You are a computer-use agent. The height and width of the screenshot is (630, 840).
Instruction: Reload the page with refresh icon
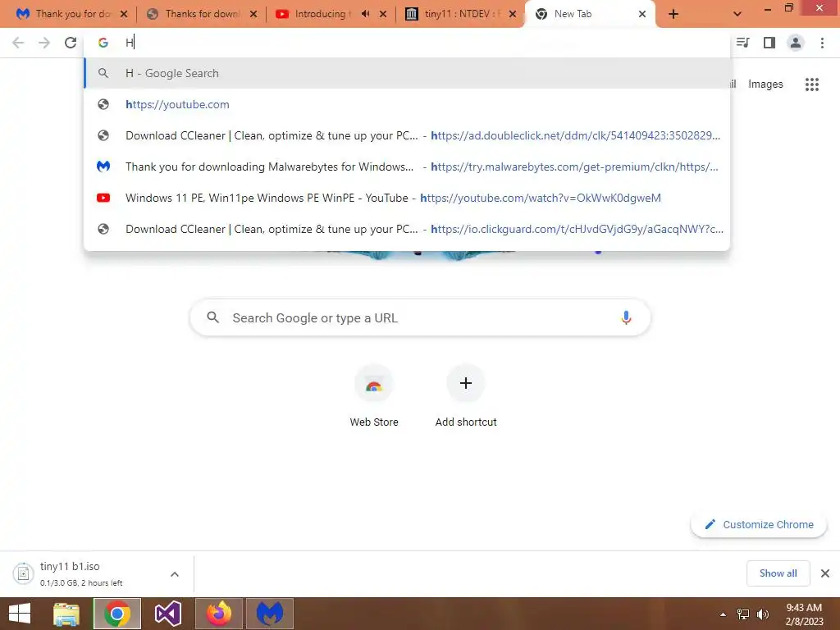coord(71,43)
